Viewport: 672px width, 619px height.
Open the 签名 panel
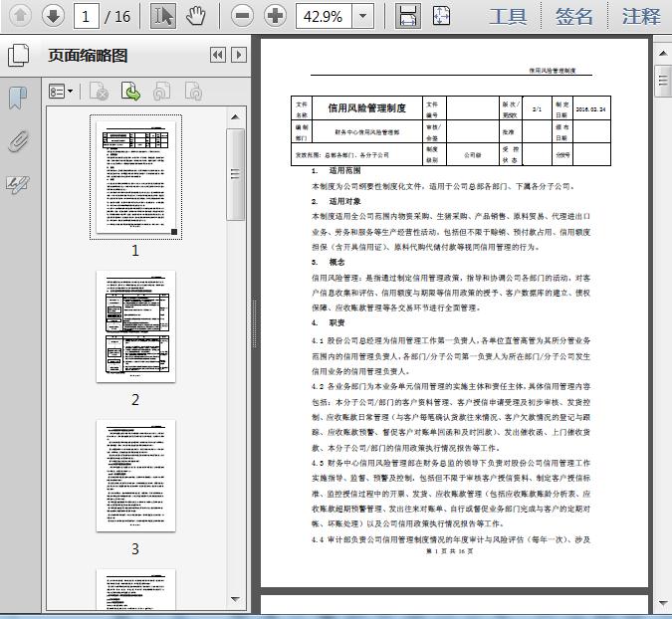[x=574, y=16]
